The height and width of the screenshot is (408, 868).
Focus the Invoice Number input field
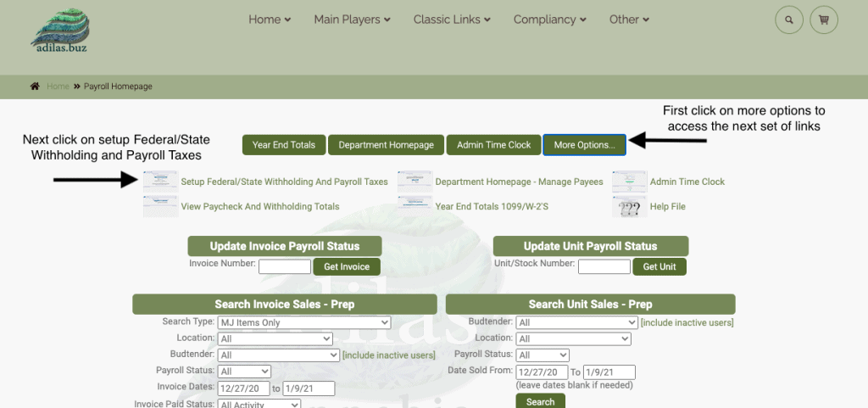coord(285,266)
